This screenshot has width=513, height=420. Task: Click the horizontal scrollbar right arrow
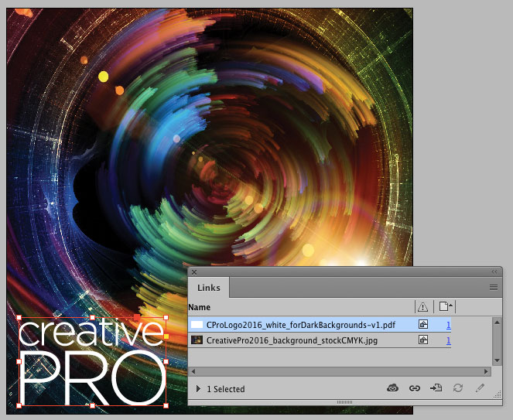486,371
